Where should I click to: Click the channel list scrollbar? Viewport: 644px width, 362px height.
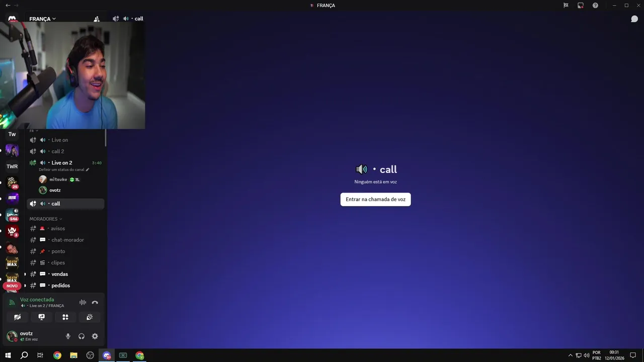pyautogui.click(x=106, y=138)
